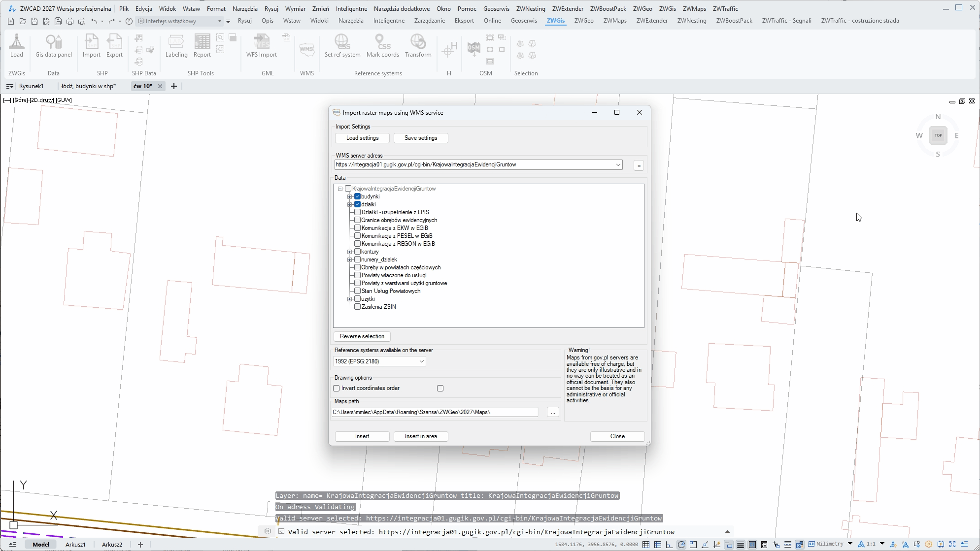Switch to the ZWGeo ribbon tab
Screen dimensions: 980x551
(584, 21)
